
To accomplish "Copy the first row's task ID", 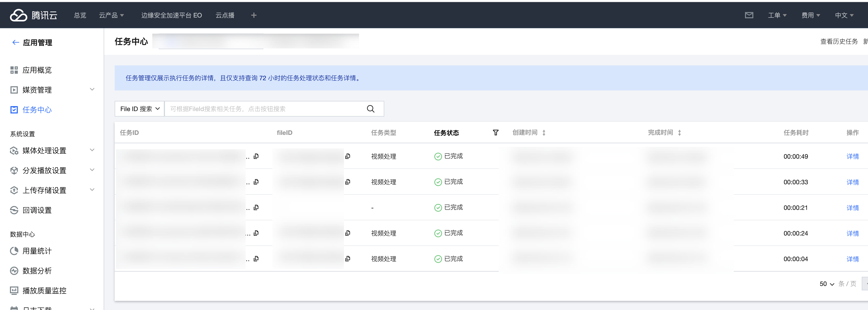I will (x=256, y=156).
